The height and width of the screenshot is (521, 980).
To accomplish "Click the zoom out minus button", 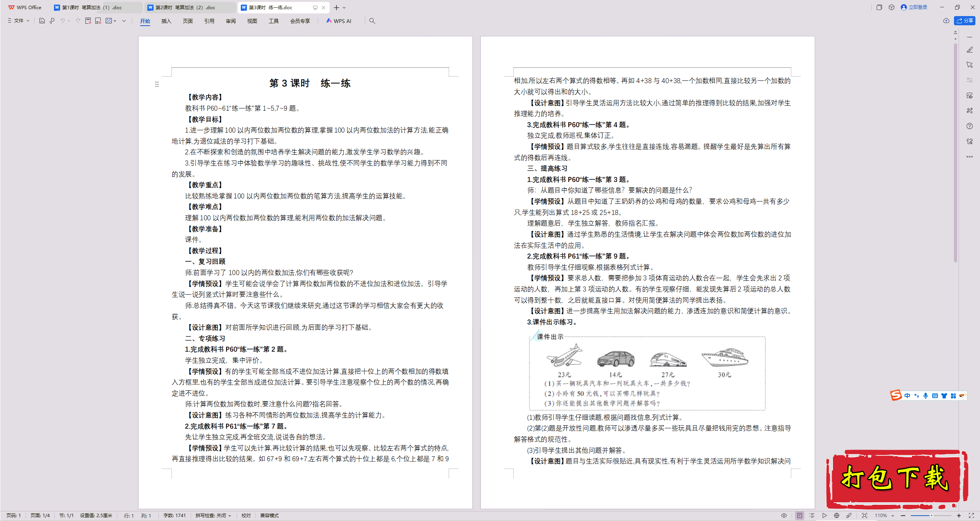I will pos(903,516).
